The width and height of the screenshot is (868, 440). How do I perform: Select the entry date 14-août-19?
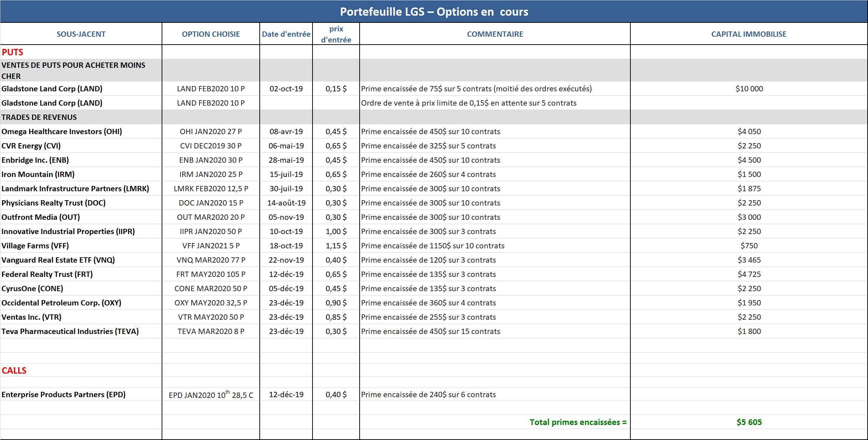286,203
